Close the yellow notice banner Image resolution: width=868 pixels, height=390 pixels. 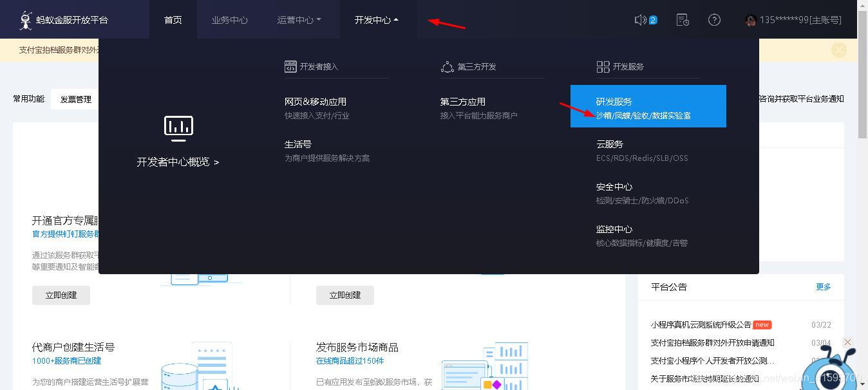click(x=839, y=50)
